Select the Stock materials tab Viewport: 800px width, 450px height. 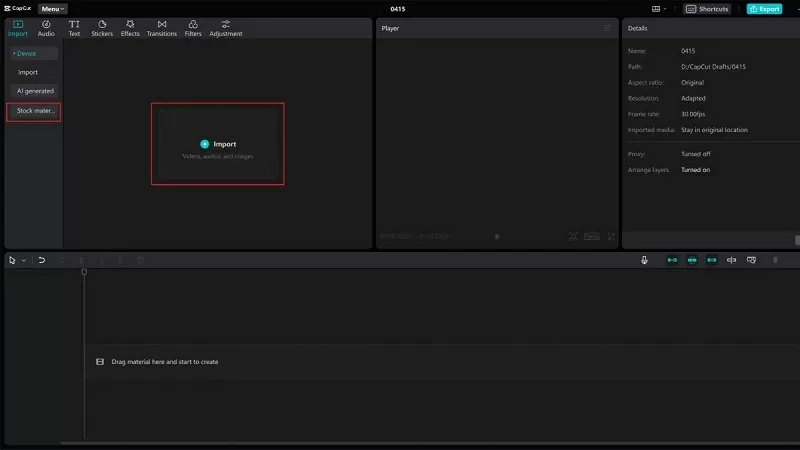(x=35, y=111)
